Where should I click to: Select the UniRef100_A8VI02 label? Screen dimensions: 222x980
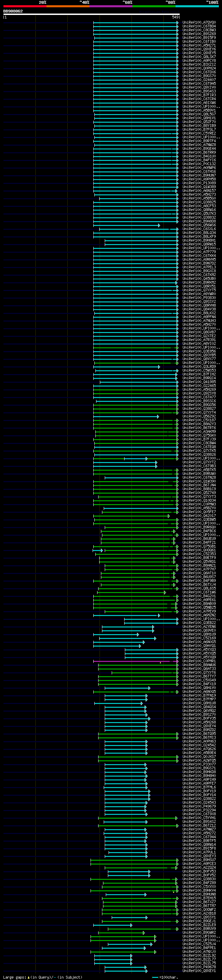(199, 343)
